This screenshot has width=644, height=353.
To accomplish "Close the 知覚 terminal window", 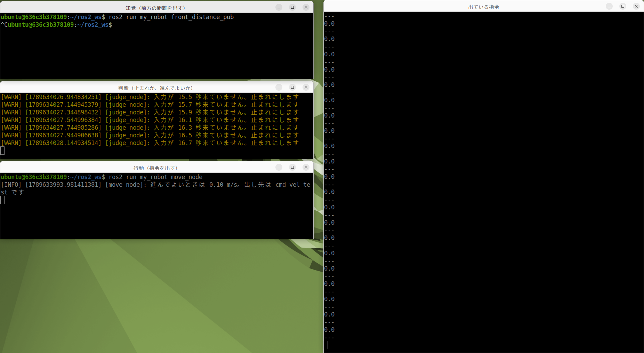I will 306,7.
